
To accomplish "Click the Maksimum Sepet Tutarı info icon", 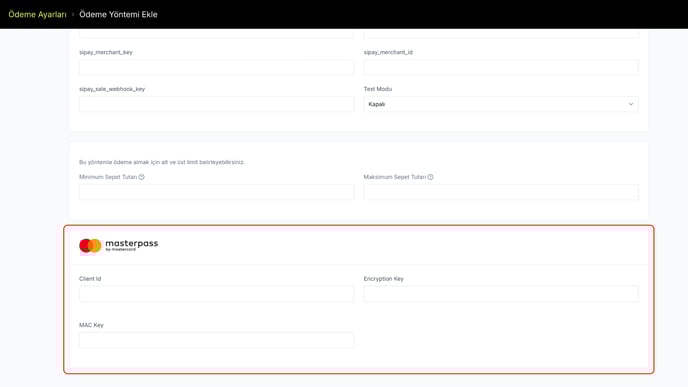I will tap(430, 177).
